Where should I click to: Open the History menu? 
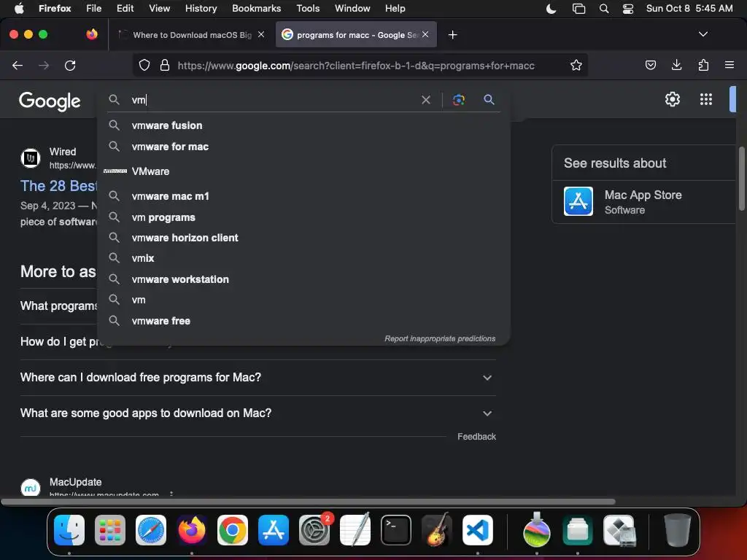pyautogui.click(x=201, y=9)
